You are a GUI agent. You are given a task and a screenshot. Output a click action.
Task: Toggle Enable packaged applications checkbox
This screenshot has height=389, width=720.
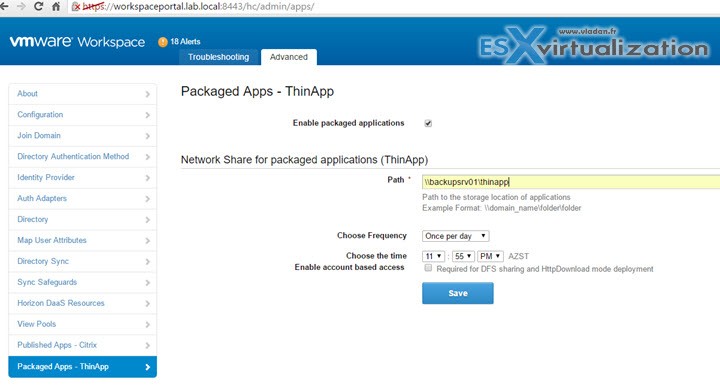tap(428, 123)
